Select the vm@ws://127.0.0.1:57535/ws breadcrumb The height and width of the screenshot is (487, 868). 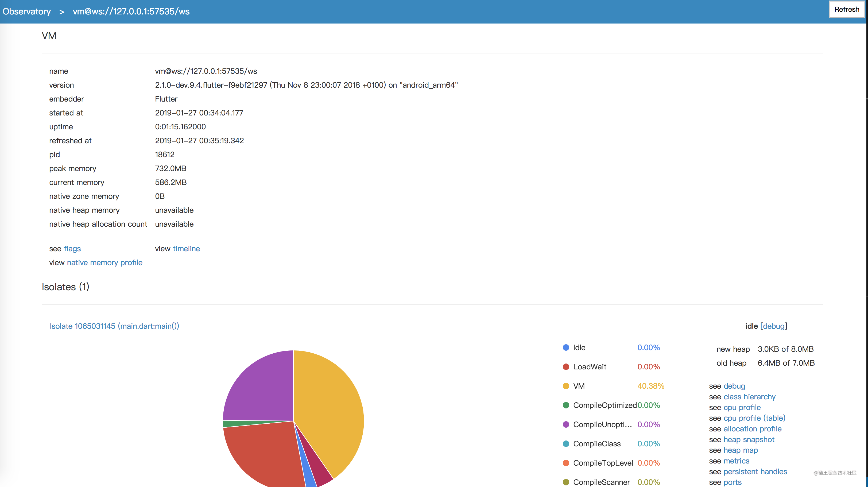(131, 11)
